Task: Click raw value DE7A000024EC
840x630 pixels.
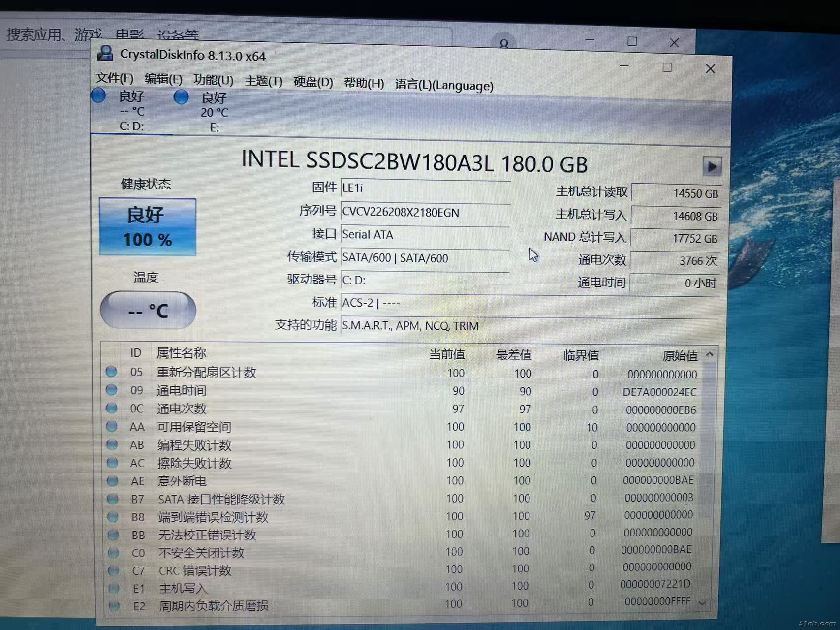Action: pos(659,392)
